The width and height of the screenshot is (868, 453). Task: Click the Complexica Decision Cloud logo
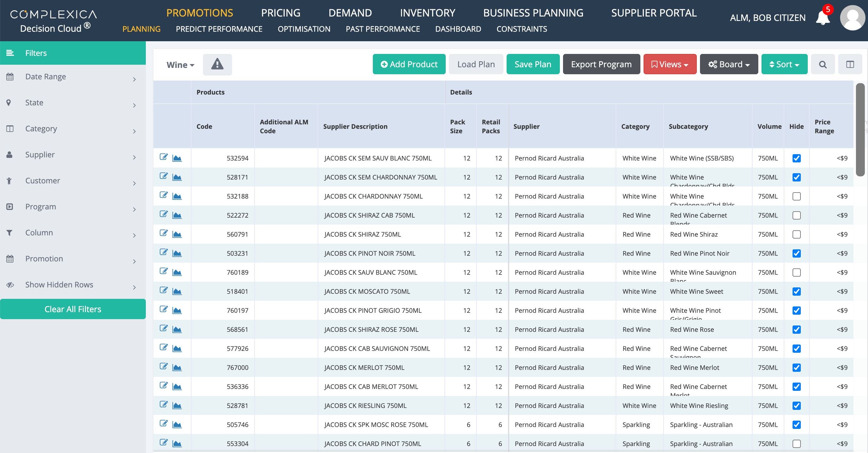click(x=54, y=21)
